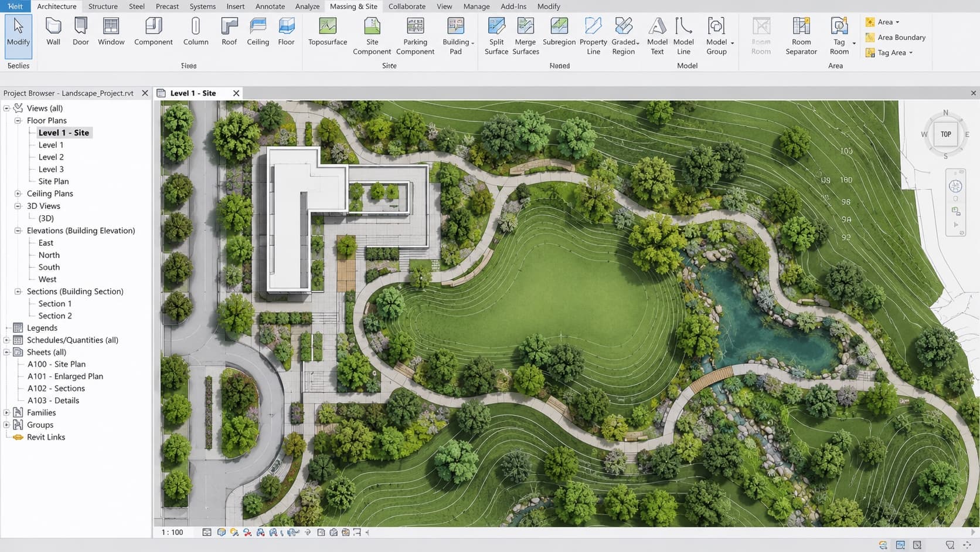Select the Floor tool
980x552 pixels.
click(286, 32)
